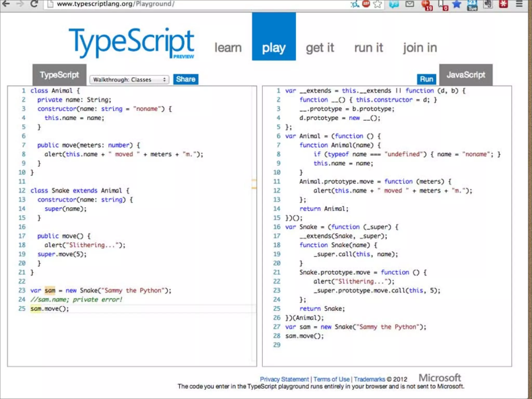Open the red plus extension with badge 19

(x=426, y=4)
